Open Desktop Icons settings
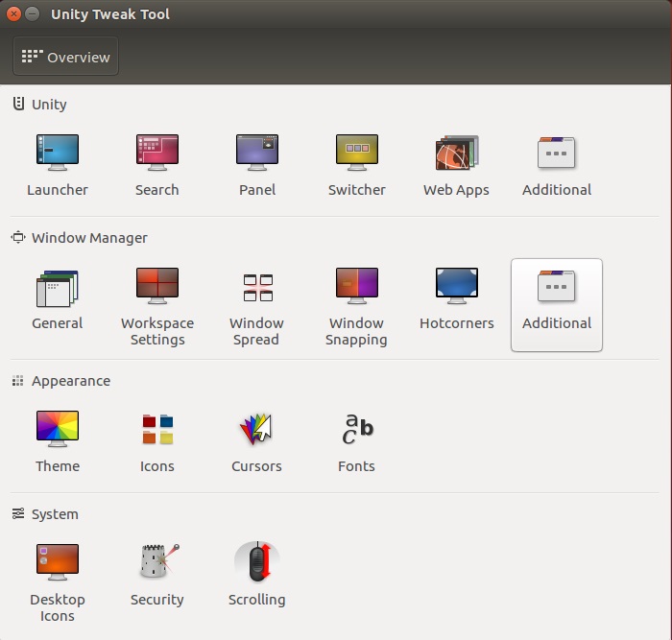 point(58,581)
